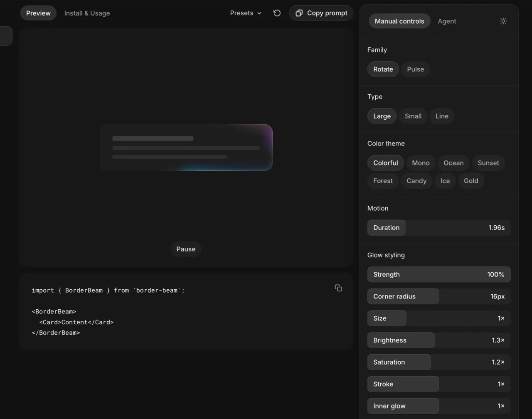This screenshot has width=532, height=419.
Task: Click the Copy prompt button
Action: 321,13
